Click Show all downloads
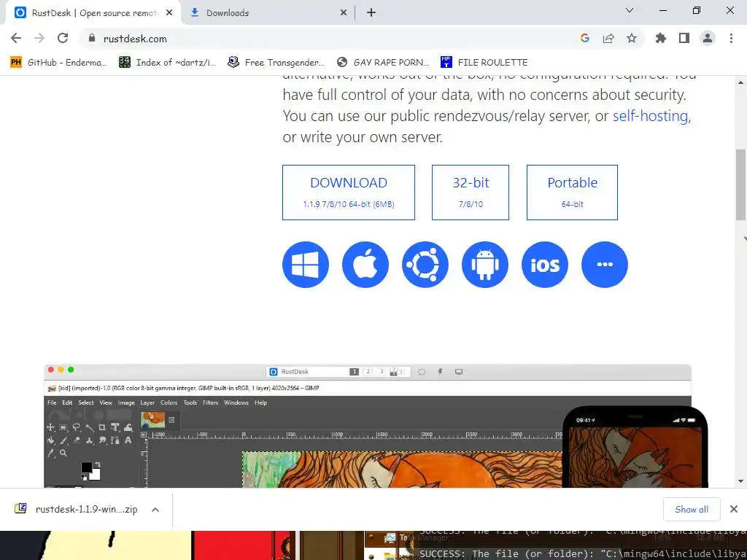This screenshot has width=747, height=560. [692, 510]
